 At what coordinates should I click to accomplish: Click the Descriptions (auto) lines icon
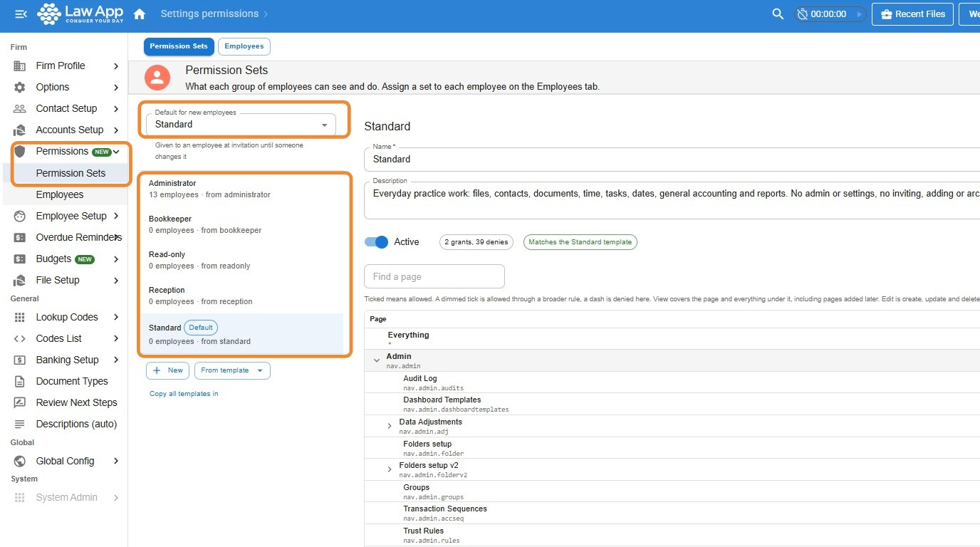click(20, 424)
